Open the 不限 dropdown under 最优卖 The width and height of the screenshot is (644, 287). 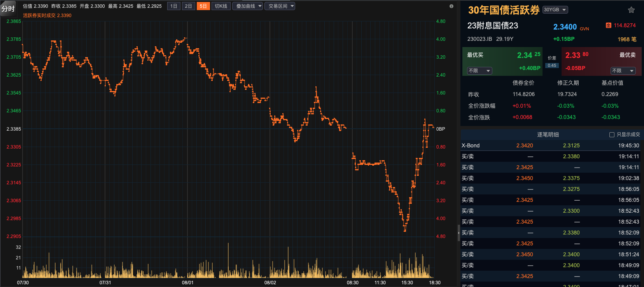pos(623,71)
